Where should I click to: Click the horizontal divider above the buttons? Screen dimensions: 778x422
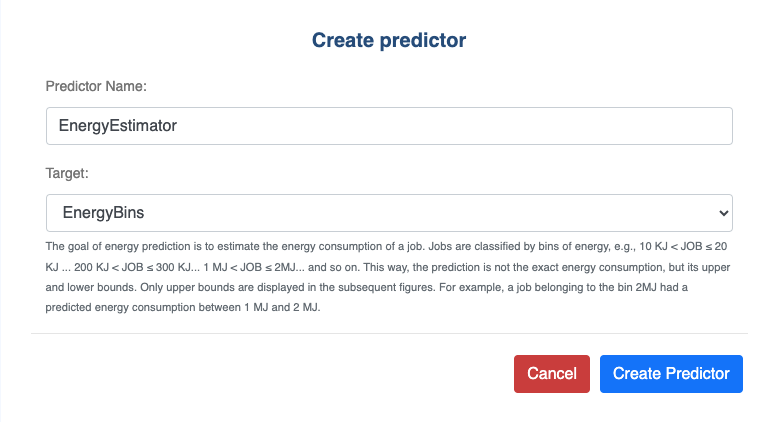[x=389, y=333]
